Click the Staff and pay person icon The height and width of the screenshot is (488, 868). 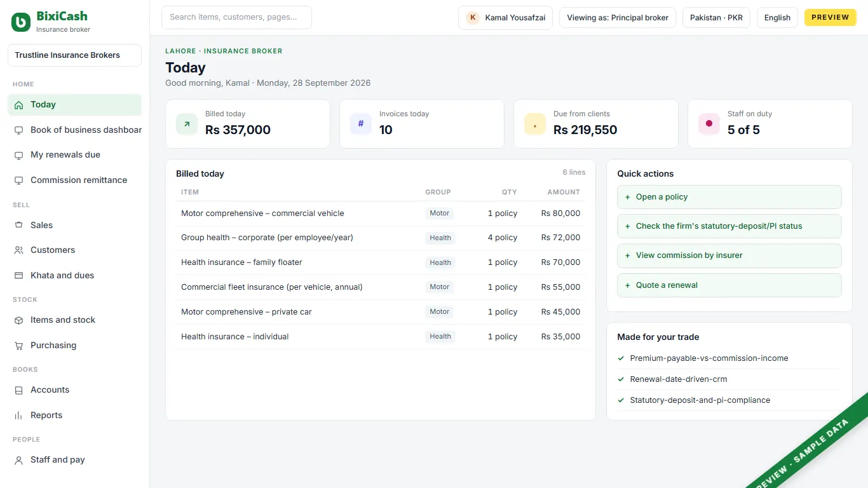tap(18, 460)
